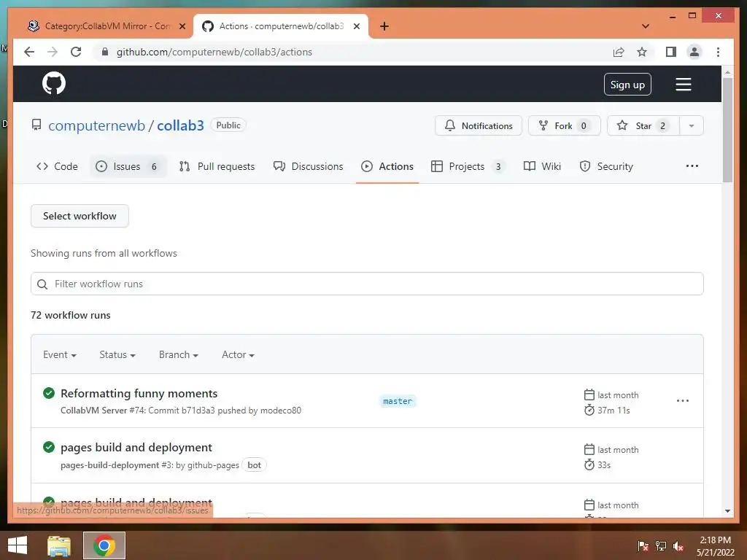Go back with the browser arrow
Screen dimensions: 747x560
(29, 52)
